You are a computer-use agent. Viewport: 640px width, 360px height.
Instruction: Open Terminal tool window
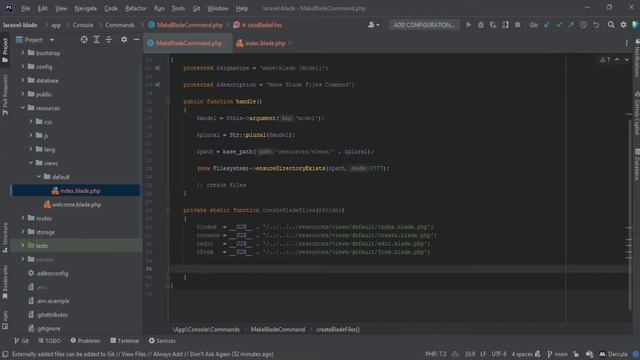[124, 341]
